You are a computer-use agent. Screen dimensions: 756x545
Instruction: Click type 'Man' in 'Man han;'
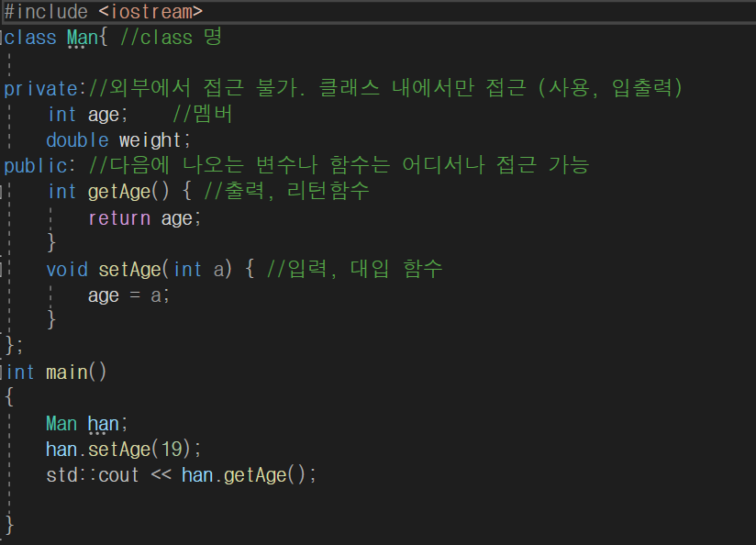(61, 424)
